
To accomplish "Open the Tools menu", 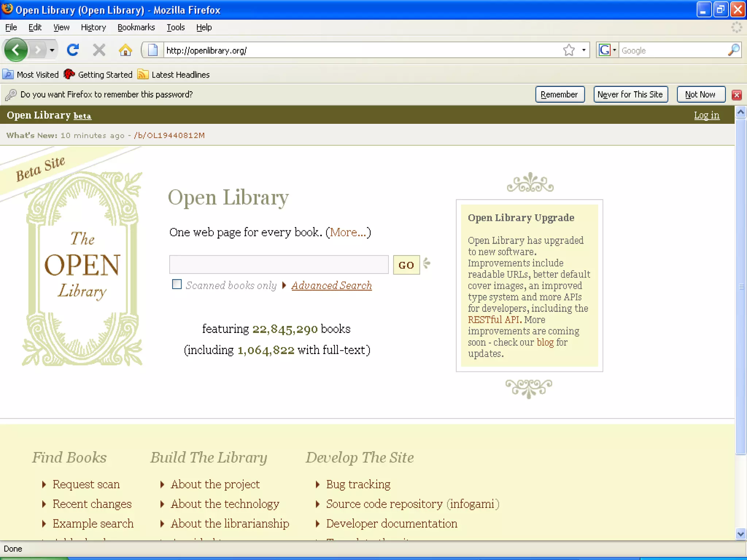I will (x=175, y=27).
